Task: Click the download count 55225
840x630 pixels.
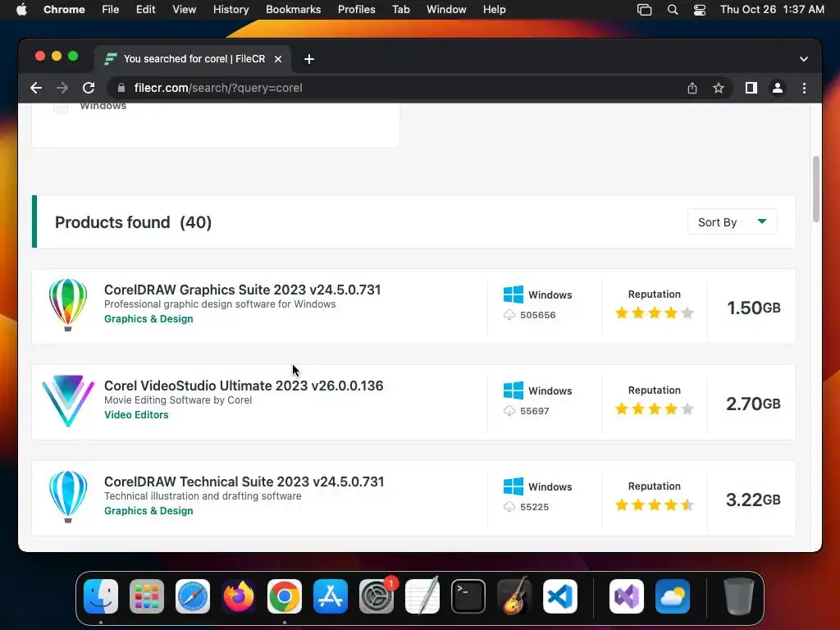Action: coord(534,507)
